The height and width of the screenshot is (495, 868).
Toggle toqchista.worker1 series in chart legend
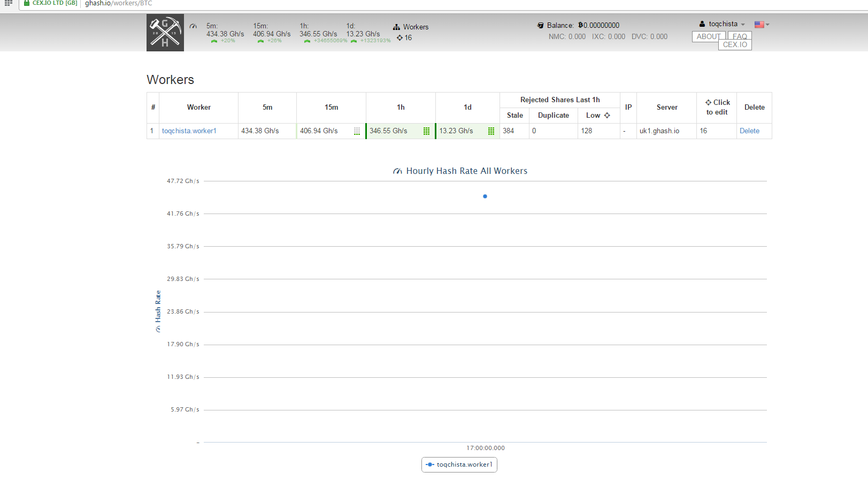point(459,464)
